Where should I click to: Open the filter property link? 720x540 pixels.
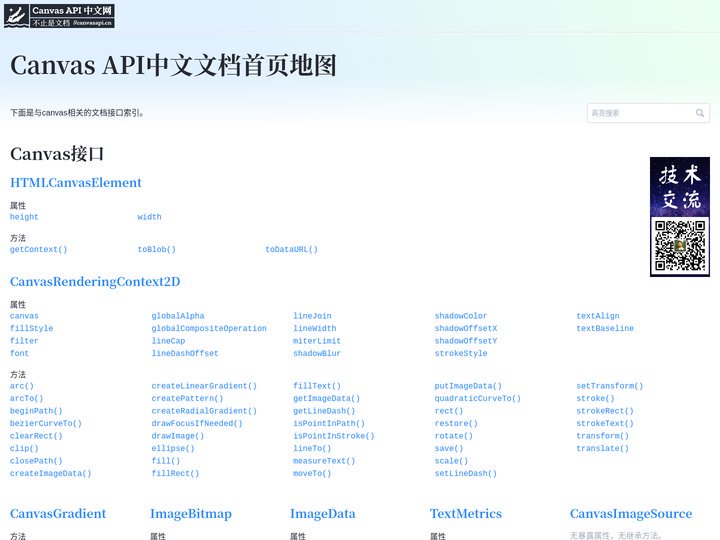[x=24, y=341]
